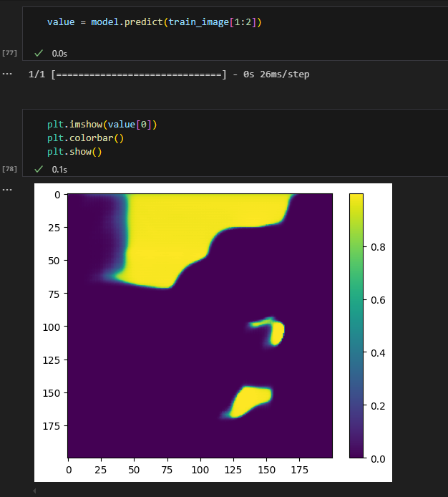Click the colorbar gradient beside the plot
448x497 pixels.
coord(356,326)
